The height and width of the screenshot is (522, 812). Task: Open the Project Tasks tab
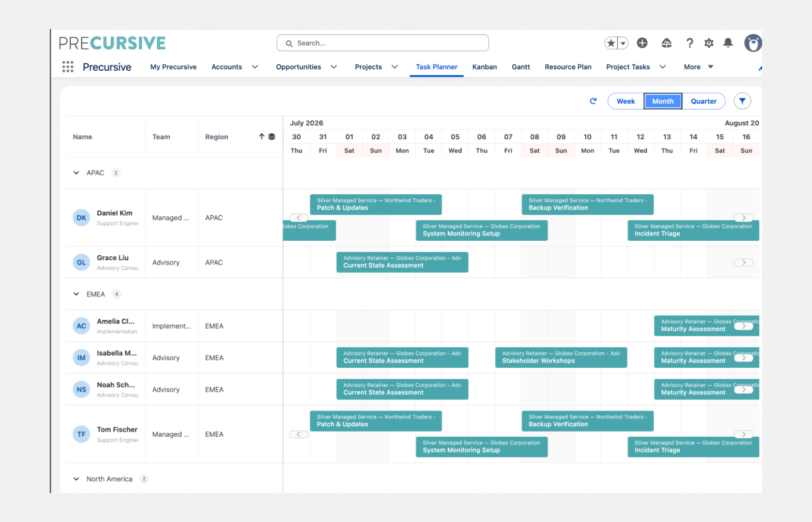pyautogui.click(x=628, y=67)
